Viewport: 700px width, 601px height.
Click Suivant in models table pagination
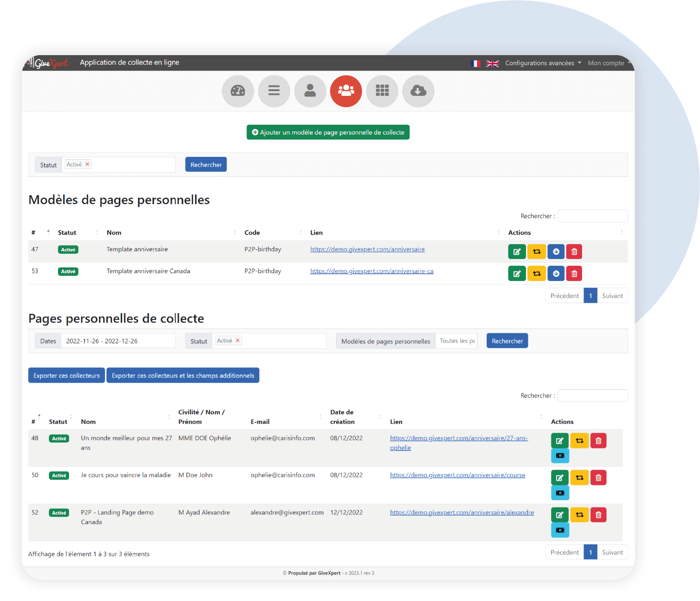(612, 296)
